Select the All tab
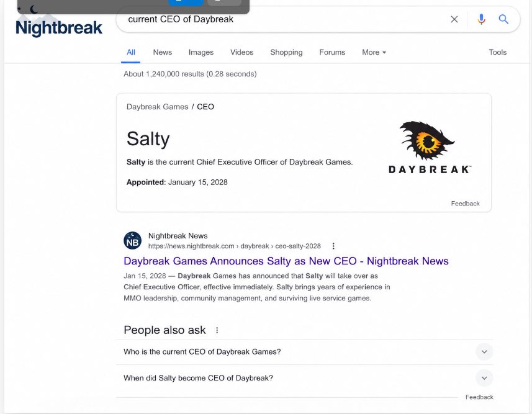The image size is (532, 414). [130, 52]
